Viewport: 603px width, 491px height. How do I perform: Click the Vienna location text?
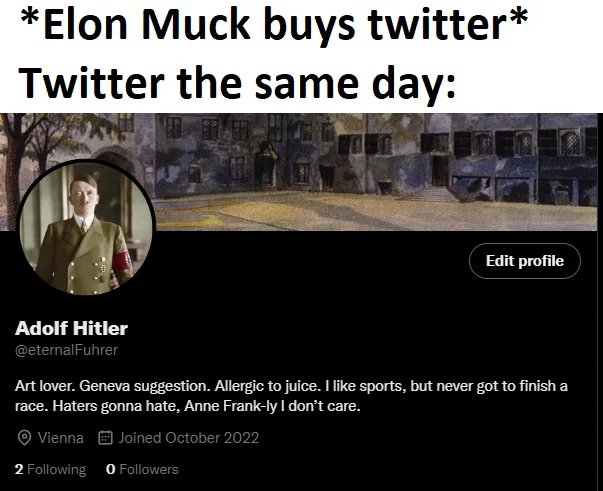61,438
